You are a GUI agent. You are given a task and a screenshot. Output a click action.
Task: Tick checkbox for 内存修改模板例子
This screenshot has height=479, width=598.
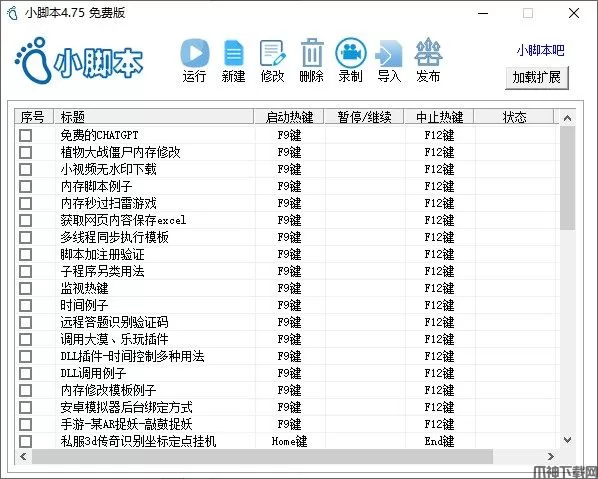[x=26, y=391]
